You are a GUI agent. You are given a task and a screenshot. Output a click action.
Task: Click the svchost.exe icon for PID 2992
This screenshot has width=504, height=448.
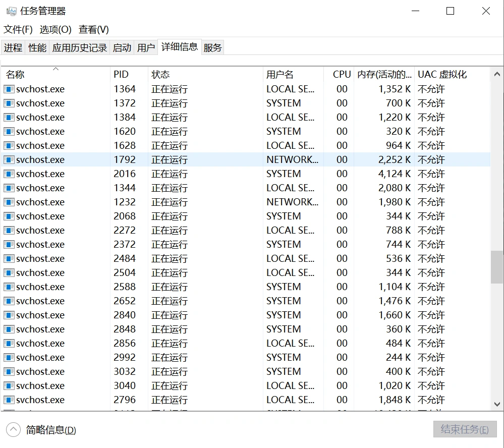coord(9,358)
